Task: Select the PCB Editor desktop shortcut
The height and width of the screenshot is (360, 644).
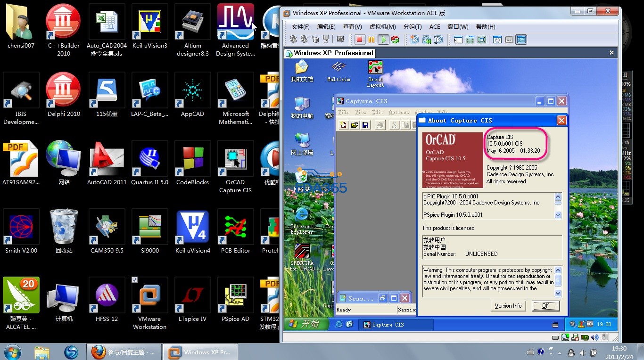Action: pyautogui.click(x=235, y=232)
